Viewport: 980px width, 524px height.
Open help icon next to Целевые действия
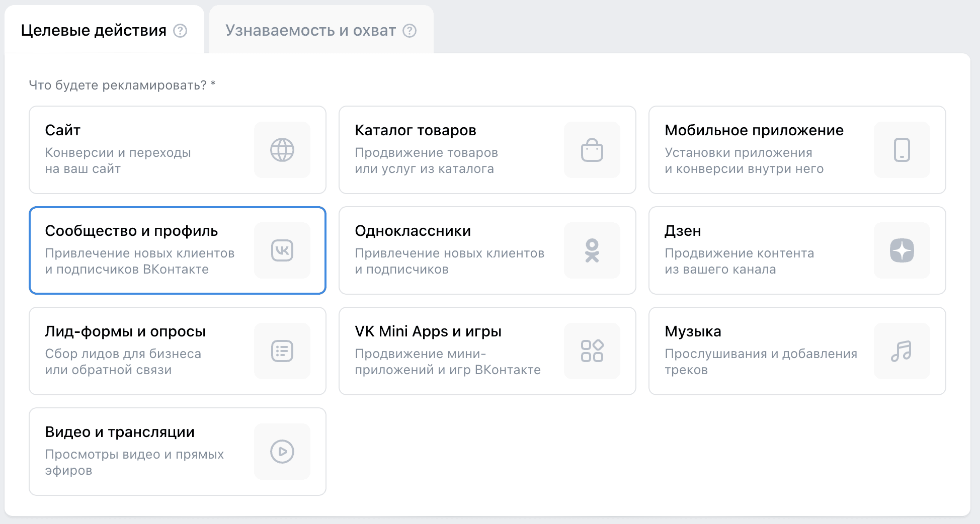180,31
